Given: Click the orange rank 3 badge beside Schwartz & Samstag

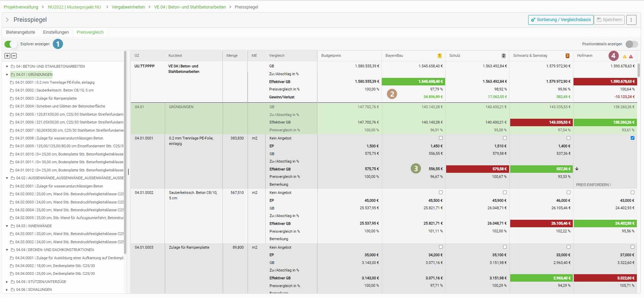Looking at the screenshot, I should [x=567, y=56].
